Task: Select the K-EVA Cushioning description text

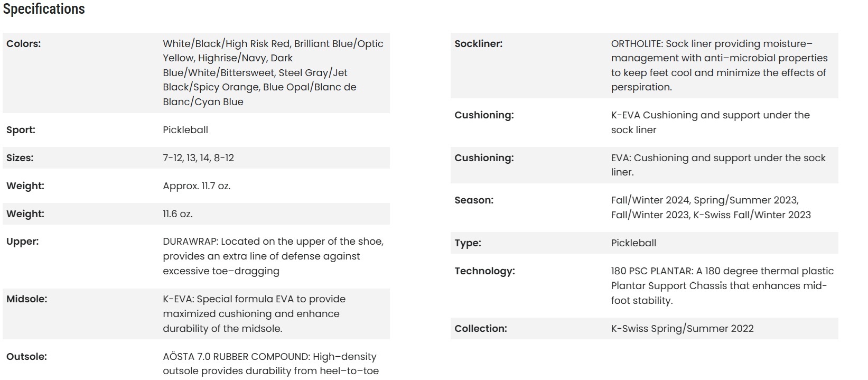Action: (x=710, y=123)
